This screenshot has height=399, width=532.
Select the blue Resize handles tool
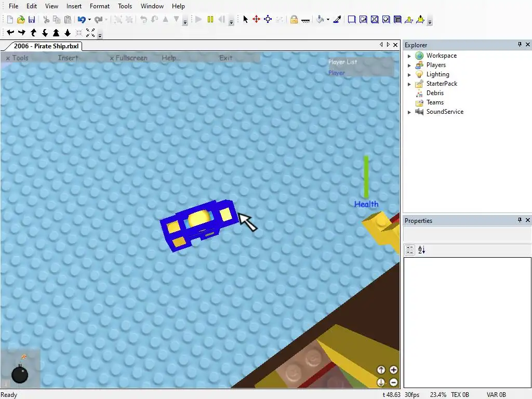(268, 19)
